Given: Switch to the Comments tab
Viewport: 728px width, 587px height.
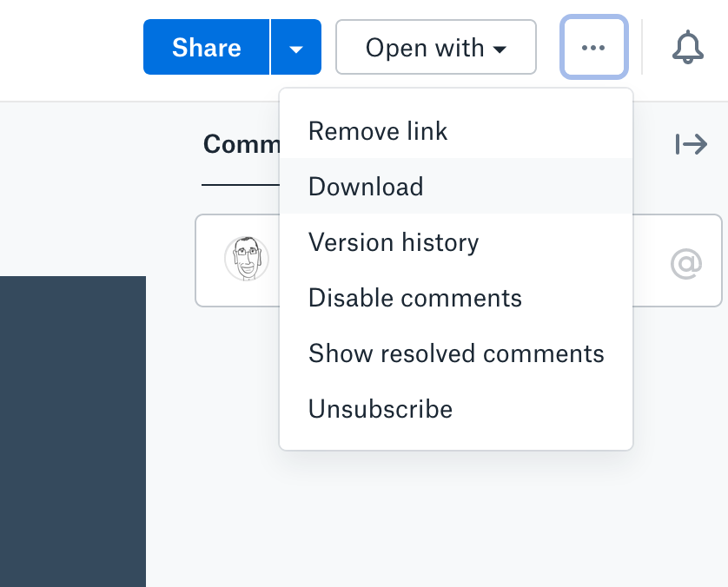Looking at the screenshot, I should [x=241, y=144].
